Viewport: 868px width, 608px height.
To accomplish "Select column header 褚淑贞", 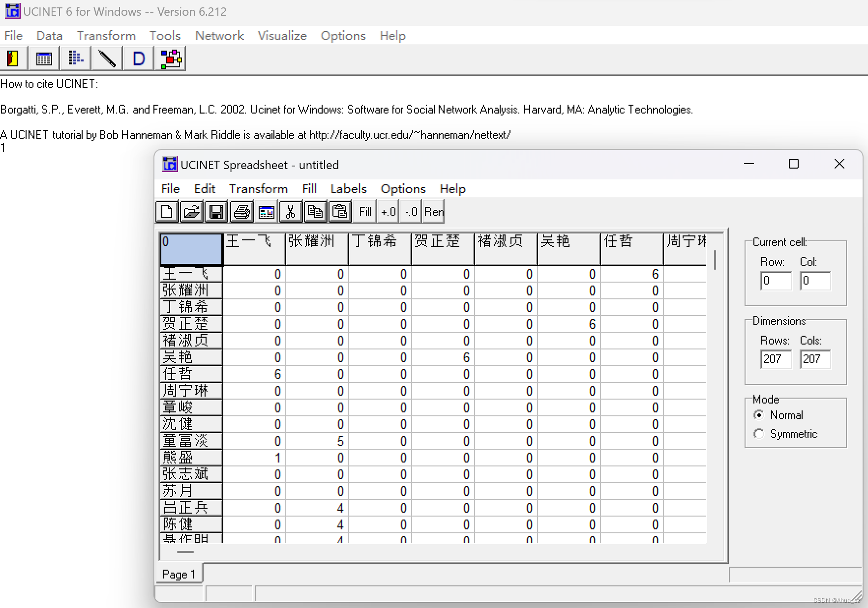I will coord(506,249).
